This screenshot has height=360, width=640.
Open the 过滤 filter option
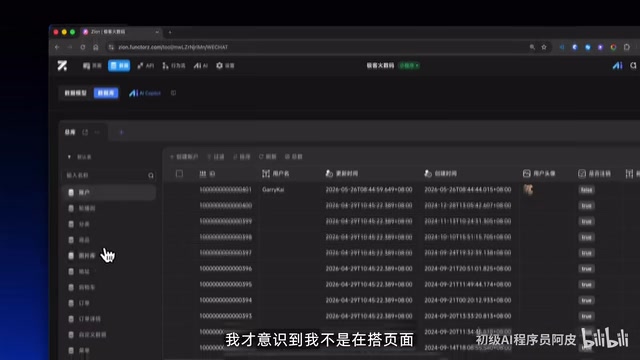coord(216,157)
